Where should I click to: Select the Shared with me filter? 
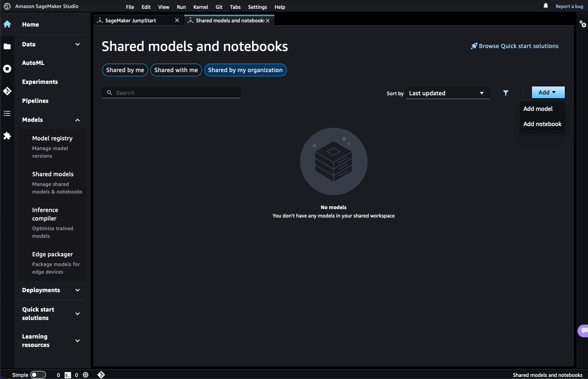click(176, 70)
